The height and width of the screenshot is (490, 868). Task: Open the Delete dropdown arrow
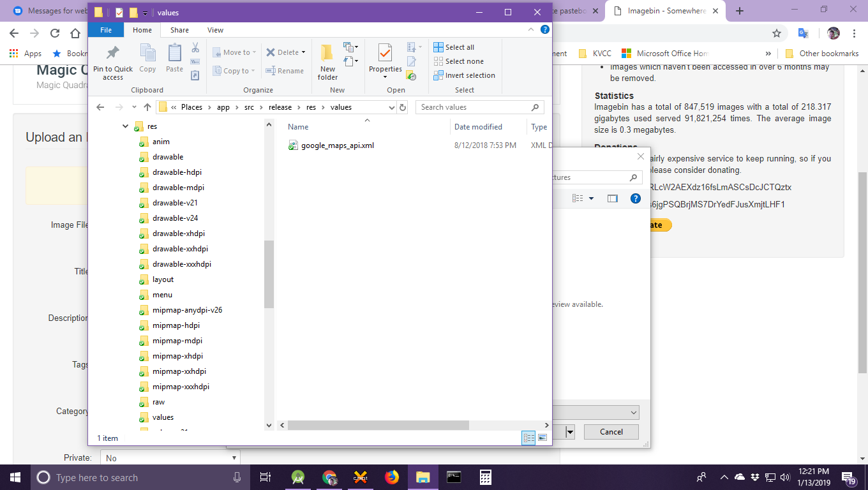304,52
